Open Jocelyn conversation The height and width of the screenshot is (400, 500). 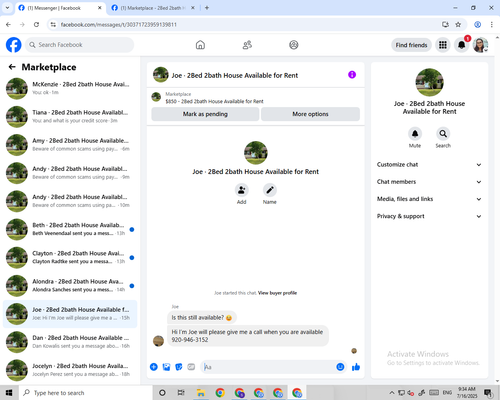point(70,370)
